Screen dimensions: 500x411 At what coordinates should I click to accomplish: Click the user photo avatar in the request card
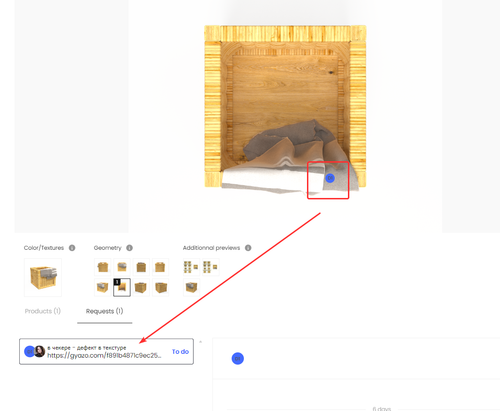(40, 351)
